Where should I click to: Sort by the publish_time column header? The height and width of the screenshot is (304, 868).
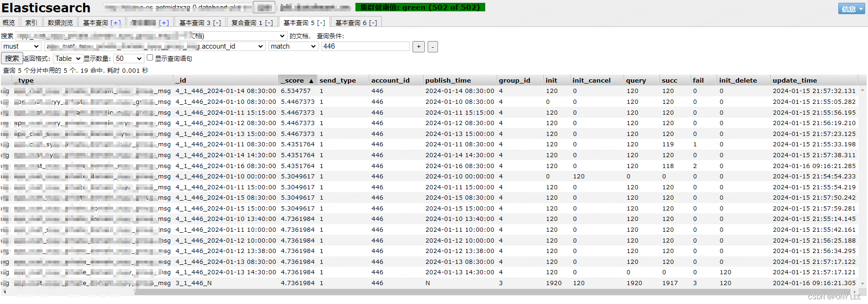coord(460,80)
